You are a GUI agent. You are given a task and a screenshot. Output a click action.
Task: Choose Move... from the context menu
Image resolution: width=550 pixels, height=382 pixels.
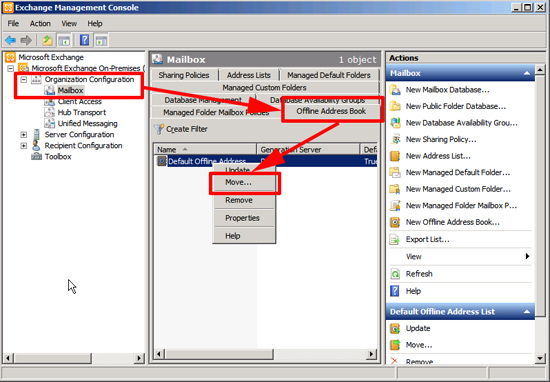tap(244, 182)
